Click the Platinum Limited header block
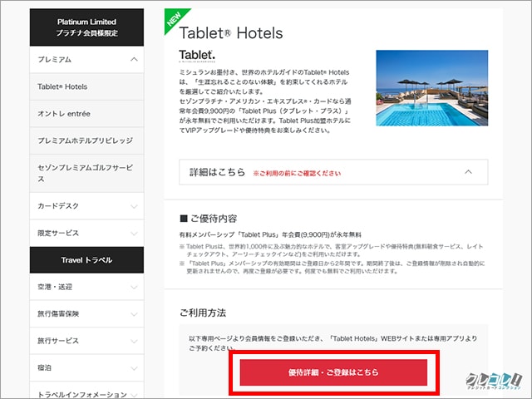The height and width of the screenshot is (399, 532). pyautogui.click(x=87, y=27)
